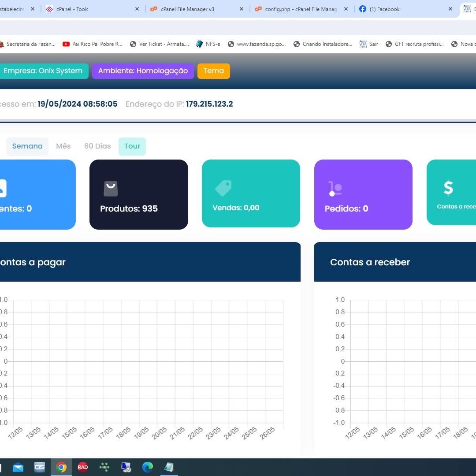The image size is (476, 476).
Task: Open Google Chrome from the taskbar
Action: pos(61,467)
